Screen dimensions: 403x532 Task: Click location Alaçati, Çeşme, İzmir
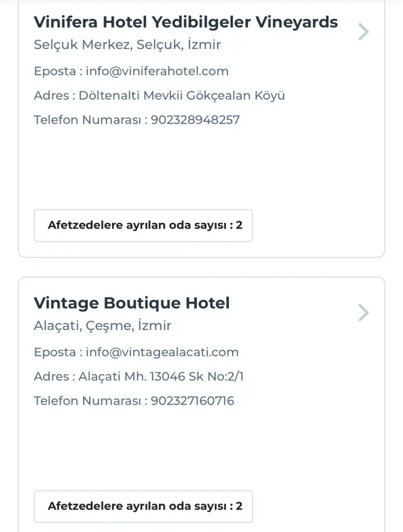coord(102,326)
